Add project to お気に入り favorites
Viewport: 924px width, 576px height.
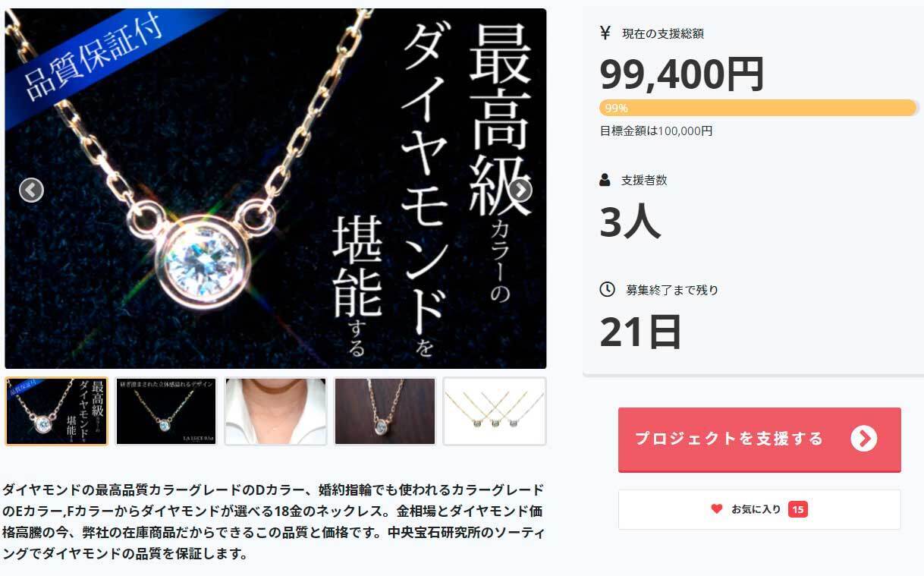point(759,509)
